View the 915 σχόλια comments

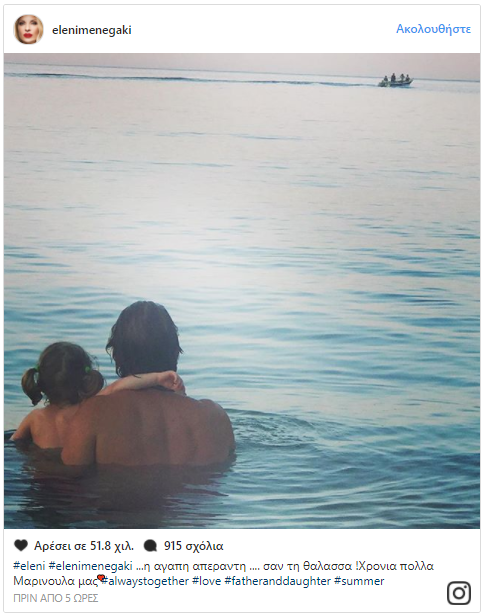[x=193, y=546]
